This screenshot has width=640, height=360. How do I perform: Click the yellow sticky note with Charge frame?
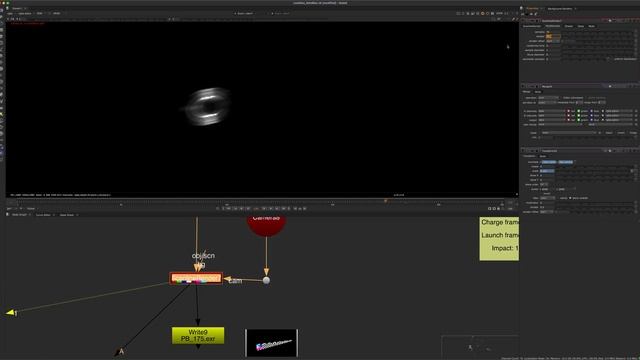click(x=499, y=238)
